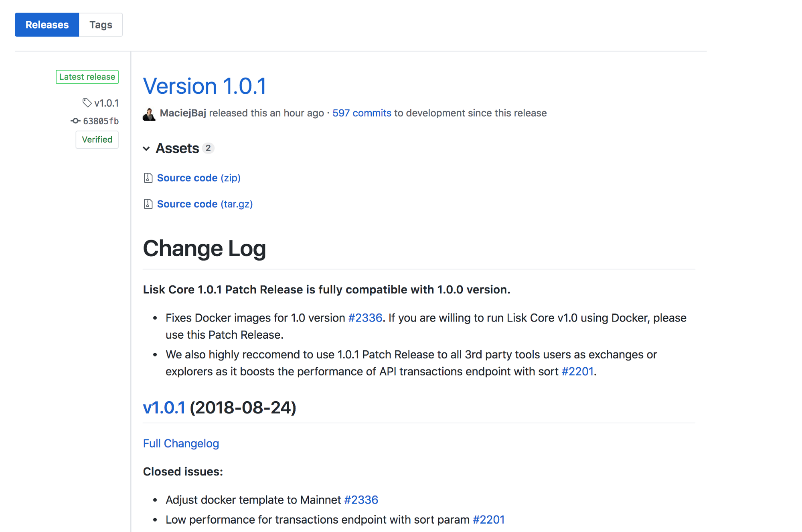Click MaciejBaj's avatar image
Image resolution: width=802 pixels, height=532 pixels.
149,114
